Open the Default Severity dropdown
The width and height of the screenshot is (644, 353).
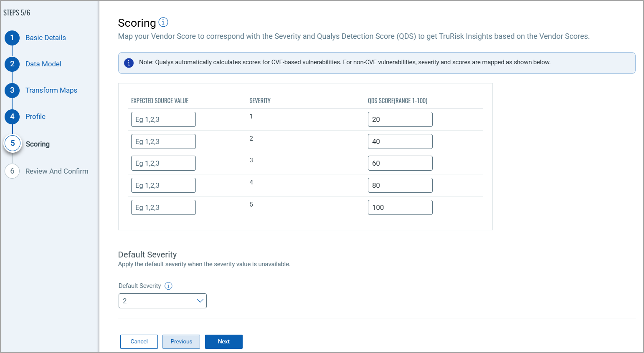[x=162, y=301]
